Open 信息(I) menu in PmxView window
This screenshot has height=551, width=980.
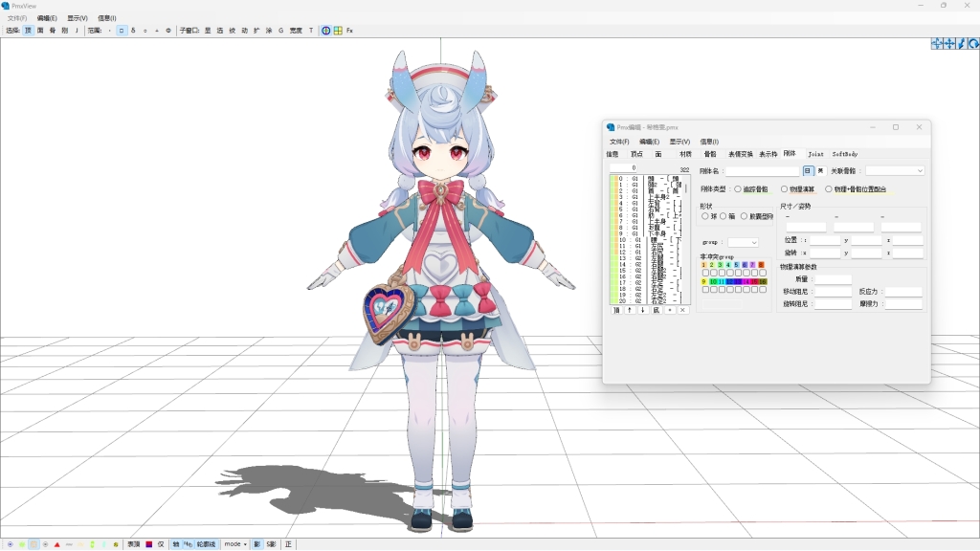tap(107, 18)
